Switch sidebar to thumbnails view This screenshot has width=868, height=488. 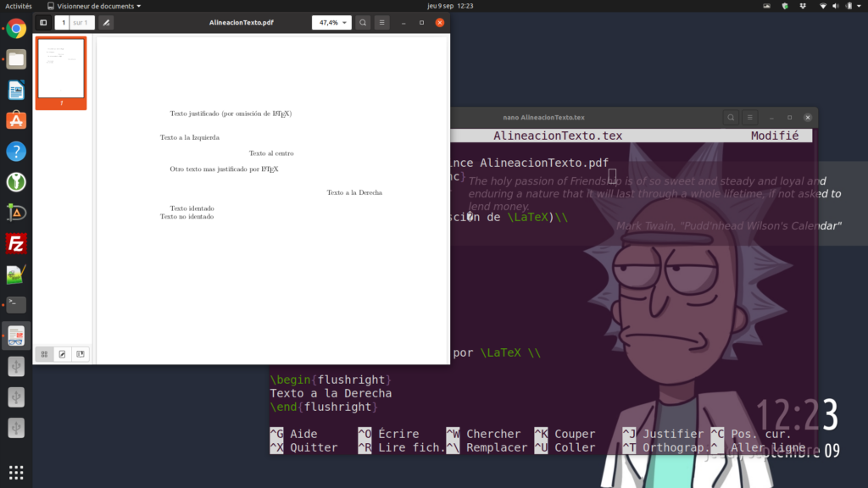click(44, 354)
